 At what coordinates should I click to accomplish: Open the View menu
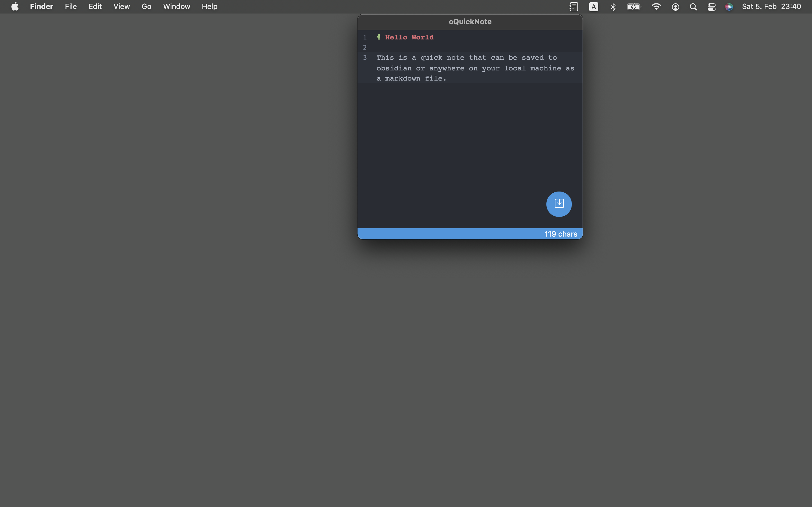122,6
